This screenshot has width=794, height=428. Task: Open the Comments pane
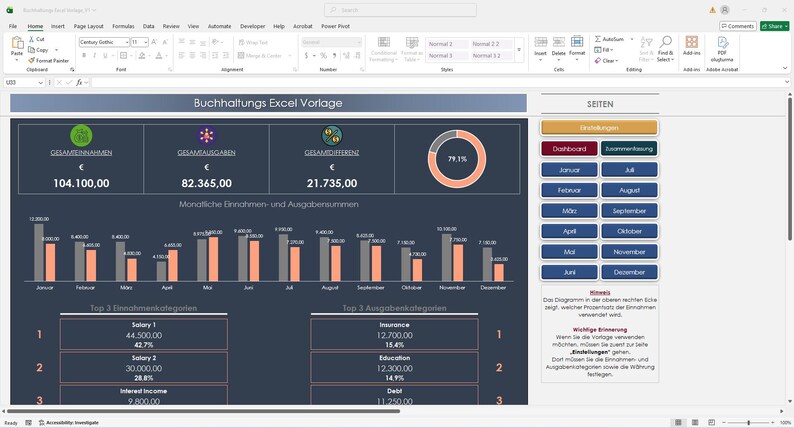click(738, 26)
